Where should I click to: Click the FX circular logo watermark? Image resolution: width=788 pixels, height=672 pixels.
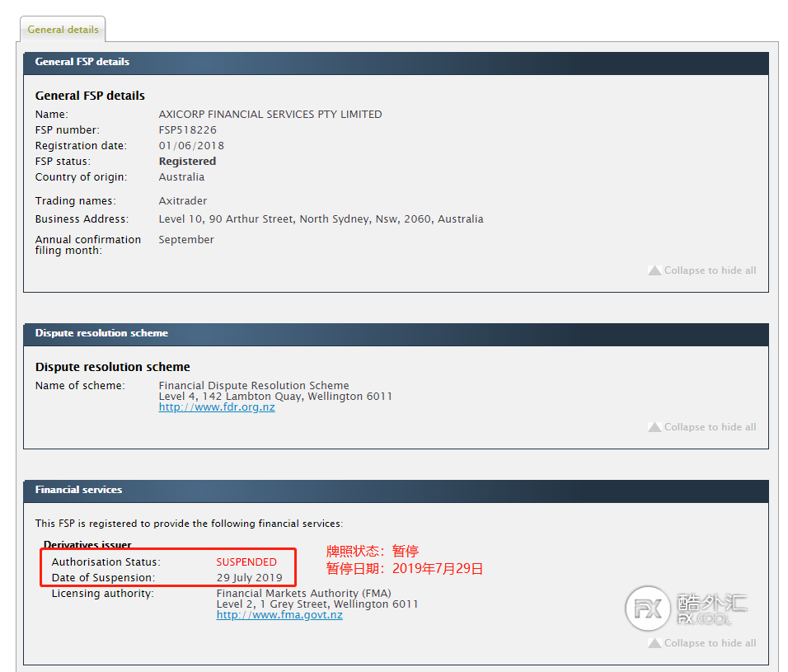(x=648, y=610)
